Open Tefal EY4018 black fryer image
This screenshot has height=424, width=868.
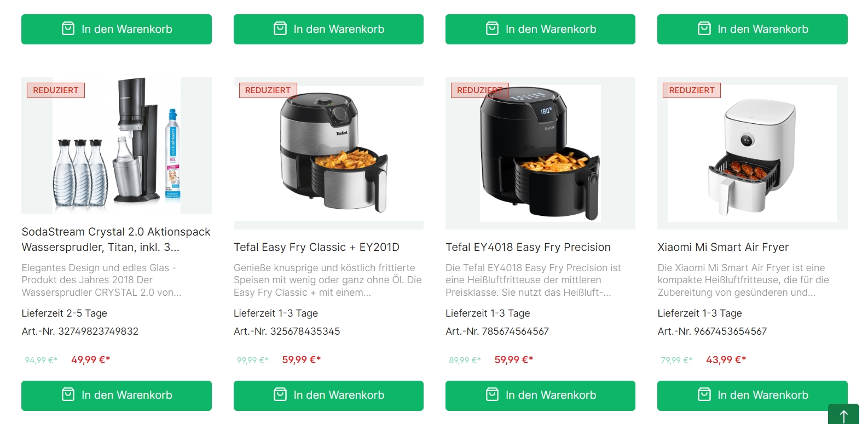[x=540, y=153]
